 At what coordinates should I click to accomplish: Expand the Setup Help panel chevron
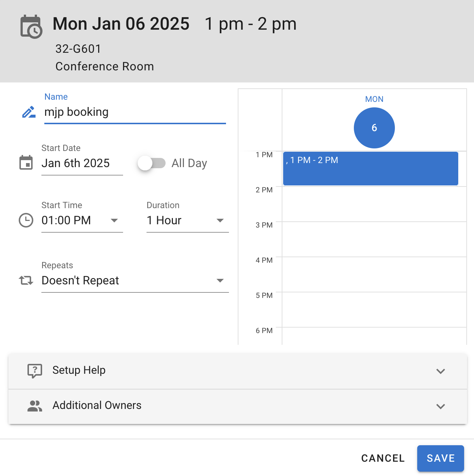440,371
